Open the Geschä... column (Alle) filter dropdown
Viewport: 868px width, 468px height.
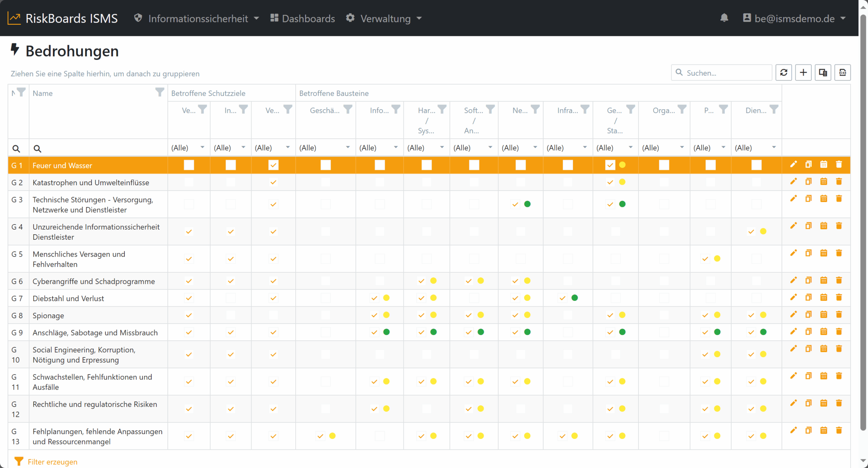(325, 148)
